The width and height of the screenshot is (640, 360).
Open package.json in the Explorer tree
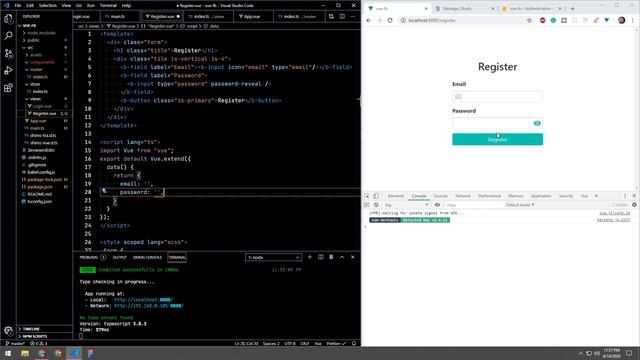coord(40,187)
